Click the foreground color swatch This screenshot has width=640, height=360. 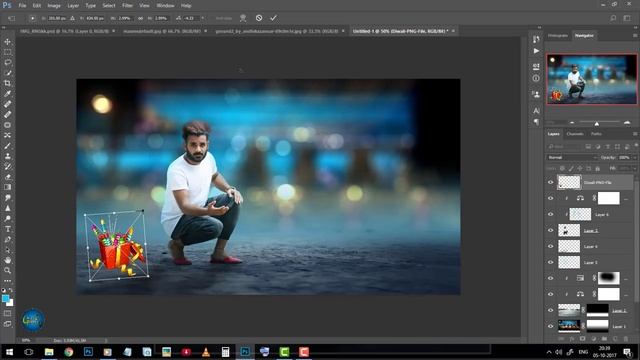coord(5,299)
